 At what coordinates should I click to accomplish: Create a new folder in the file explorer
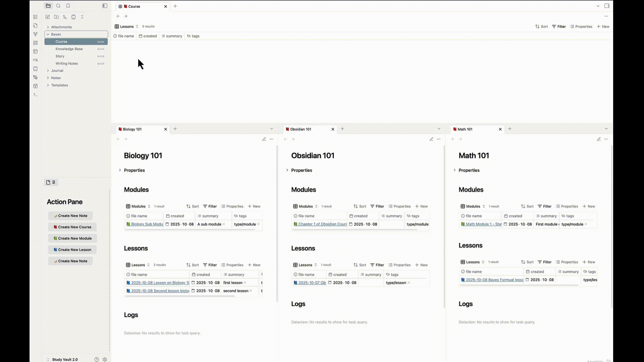pos(56,17)
